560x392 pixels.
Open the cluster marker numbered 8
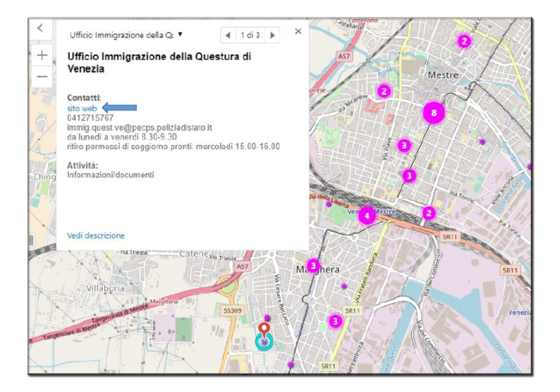click(434, 113)
